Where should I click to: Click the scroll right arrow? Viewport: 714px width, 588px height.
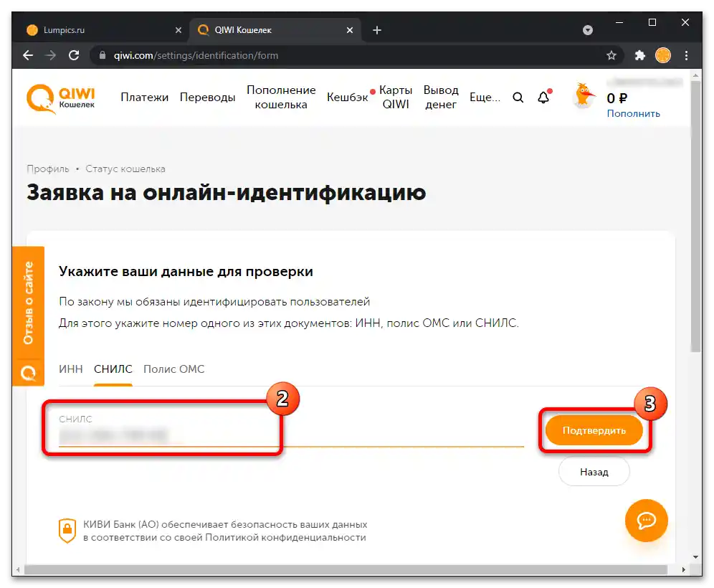pos(683,569)
